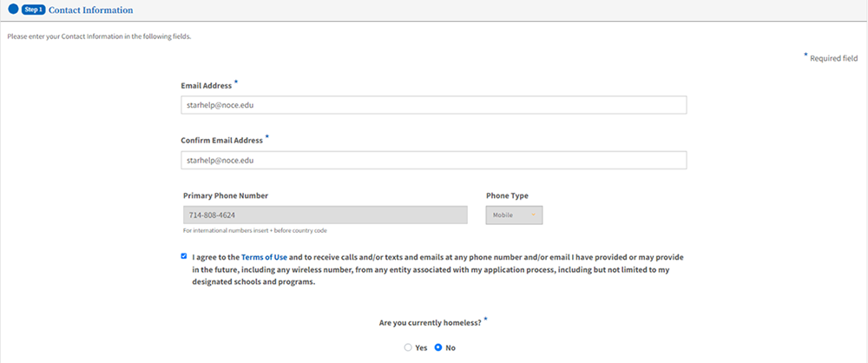This screenshot has height=363, width=868.
Task: Click the Primary Phone Number label
Action: [x=226, y=195]
